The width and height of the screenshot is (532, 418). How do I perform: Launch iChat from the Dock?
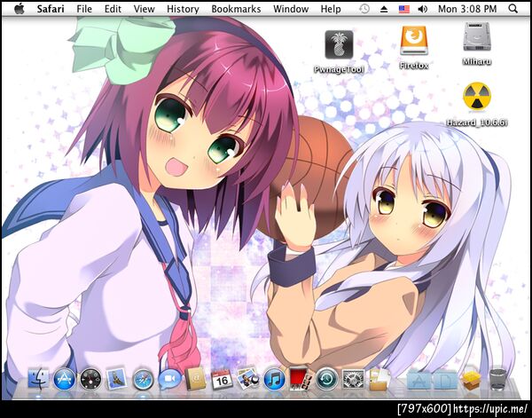click(x=169, y=379)
